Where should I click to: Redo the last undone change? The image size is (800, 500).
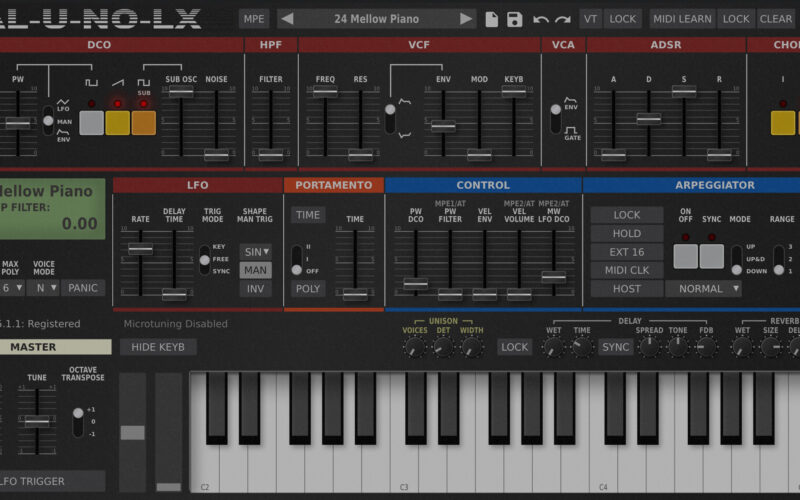tap(563, 19)
